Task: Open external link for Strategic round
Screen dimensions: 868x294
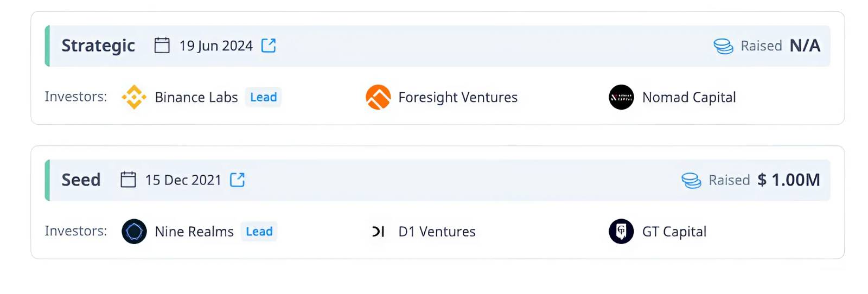Action: click(269, 46)
